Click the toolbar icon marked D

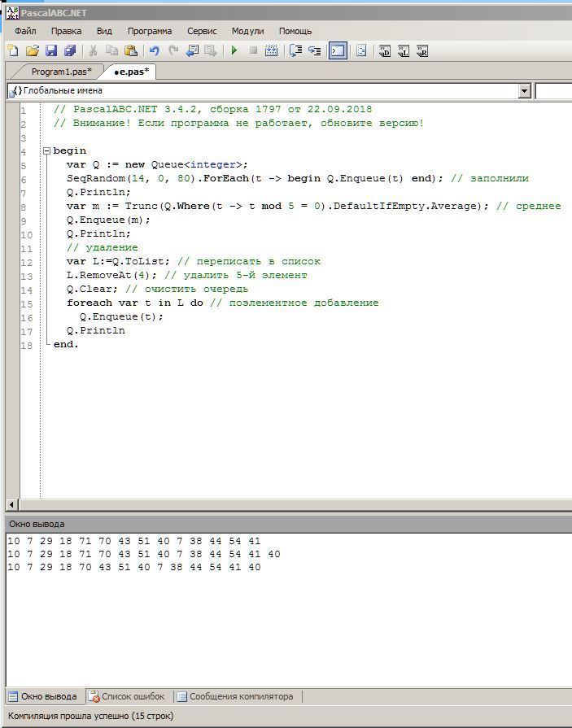pos(384,50)
